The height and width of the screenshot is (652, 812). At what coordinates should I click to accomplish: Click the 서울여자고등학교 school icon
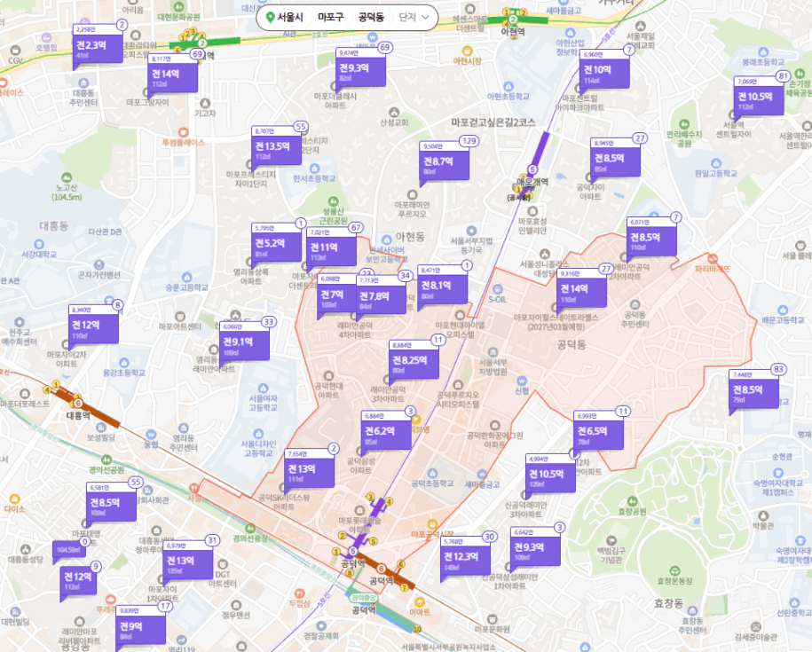pyautogui.click(x=263, y=389)
